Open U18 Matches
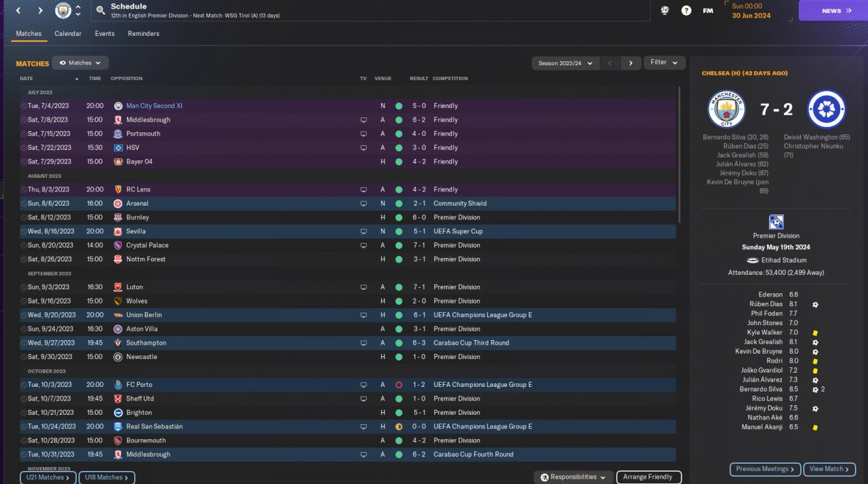868x484 pixels. pyautogui.click(x=107, y=478)
